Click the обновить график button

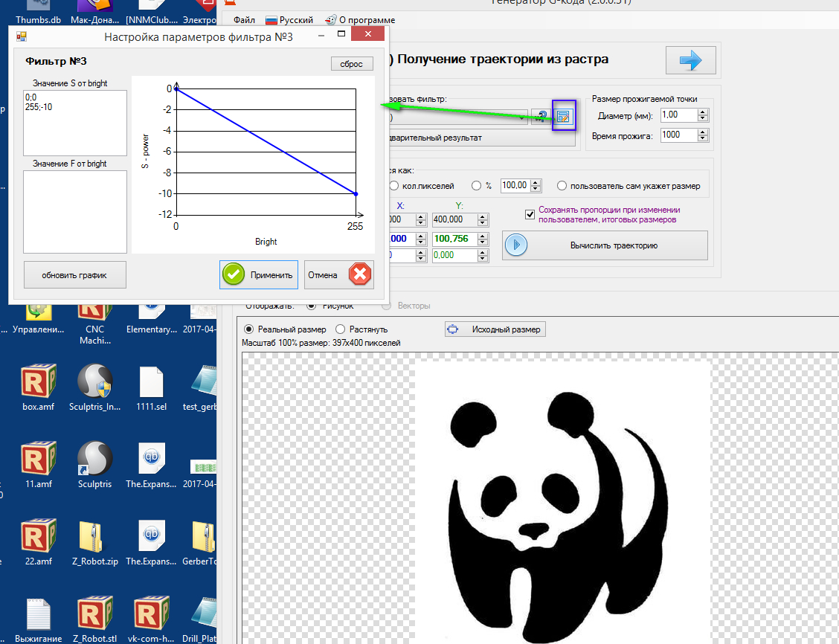point(75,275)
